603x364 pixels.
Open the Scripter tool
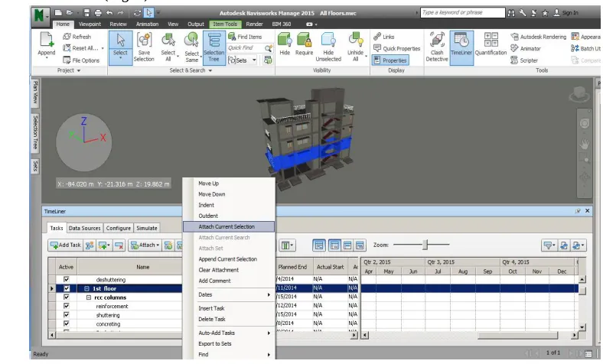click(524, 60)
